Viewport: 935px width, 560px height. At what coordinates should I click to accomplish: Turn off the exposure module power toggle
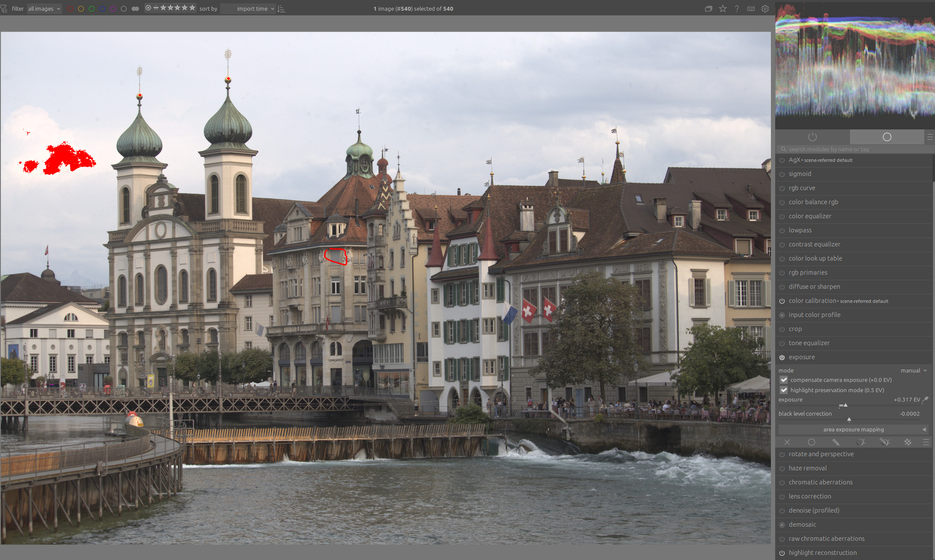pos(782,357)
